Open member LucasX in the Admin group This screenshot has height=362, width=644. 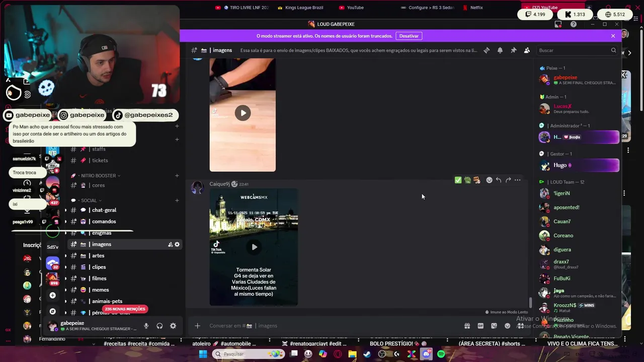[578, 109]
